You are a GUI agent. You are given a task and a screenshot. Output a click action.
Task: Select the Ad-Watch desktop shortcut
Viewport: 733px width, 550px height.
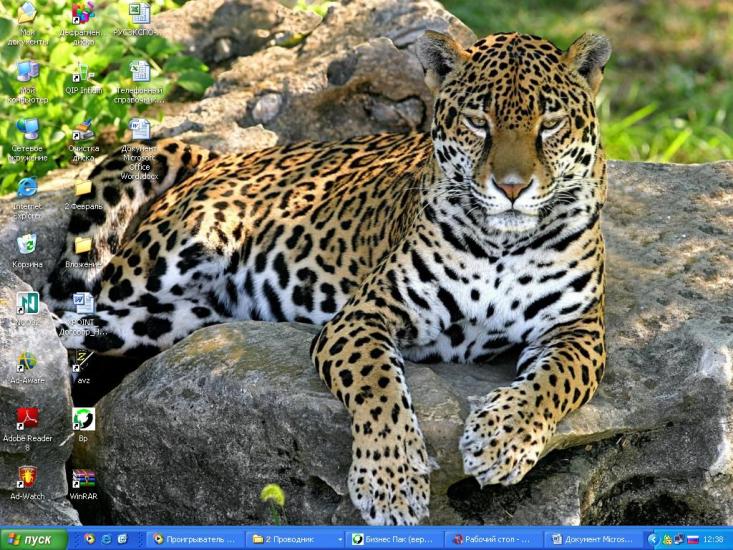pyautogui.click(x=27, y=477)
